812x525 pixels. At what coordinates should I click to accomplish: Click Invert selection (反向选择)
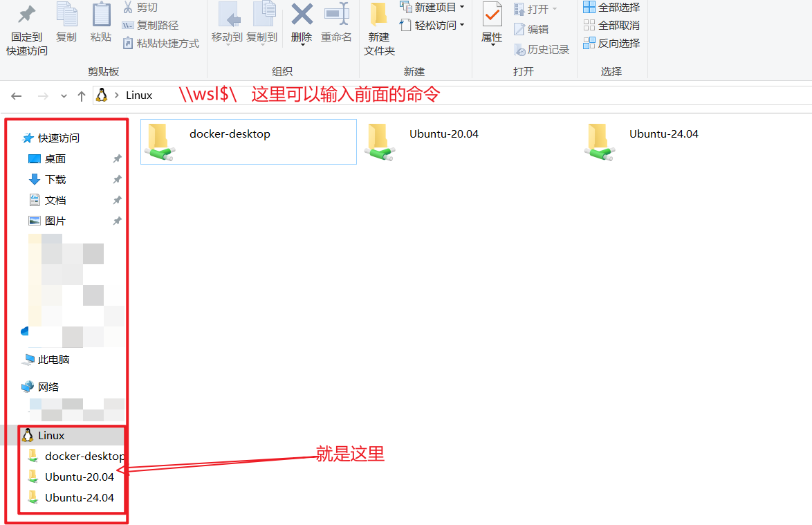tap(611, 43)
